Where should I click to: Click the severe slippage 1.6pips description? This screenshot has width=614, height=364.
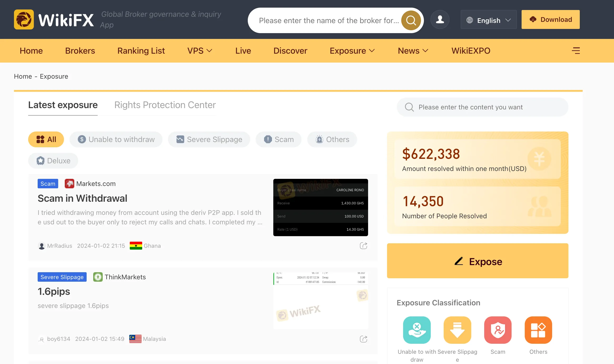coord(73,306)
